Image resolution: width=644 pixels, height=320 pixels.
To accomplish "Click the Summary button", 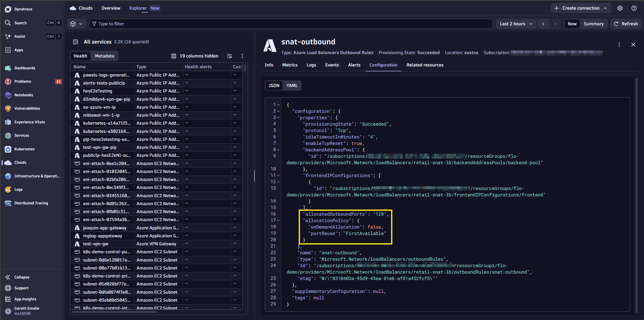I will [594, 24].
